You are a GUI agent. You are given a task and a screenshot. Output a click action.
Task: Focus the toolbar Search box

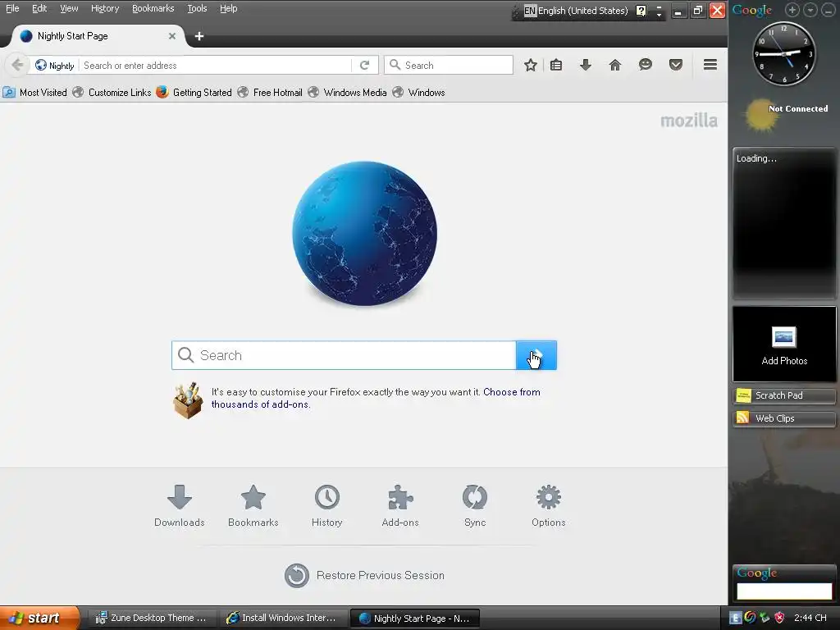tap(449, 66)
